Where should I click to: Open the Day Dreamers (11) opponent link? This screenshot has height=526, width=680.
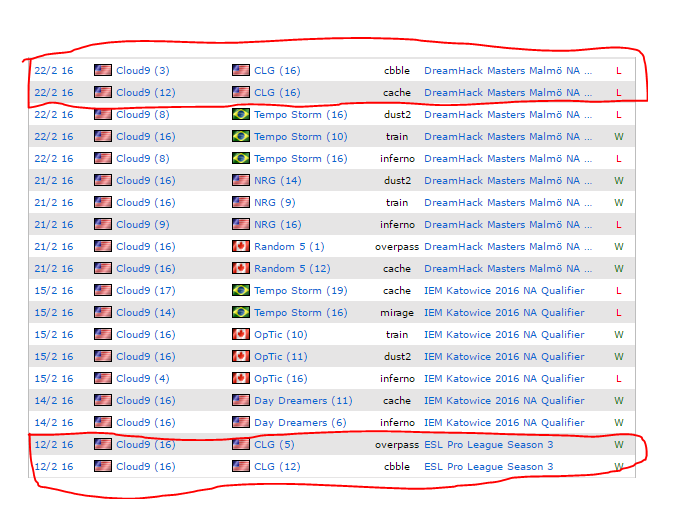303,401
